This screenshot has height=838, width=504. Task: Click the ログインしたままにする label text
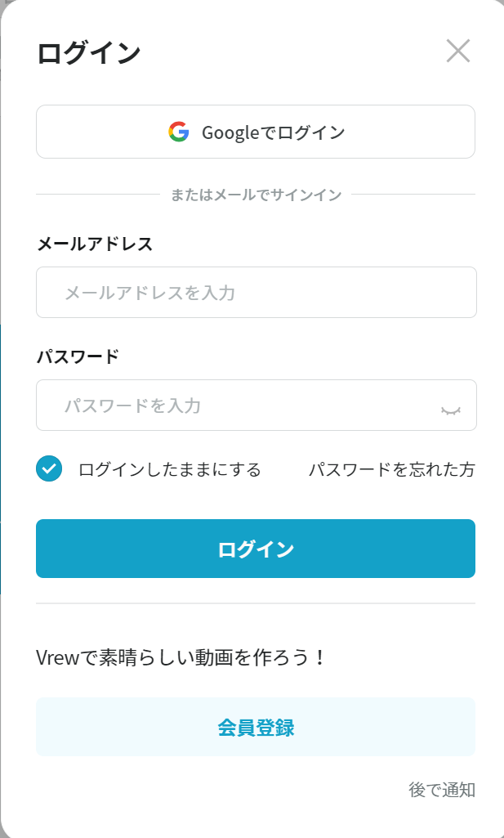pyautogui.click(x=169, y=469)
